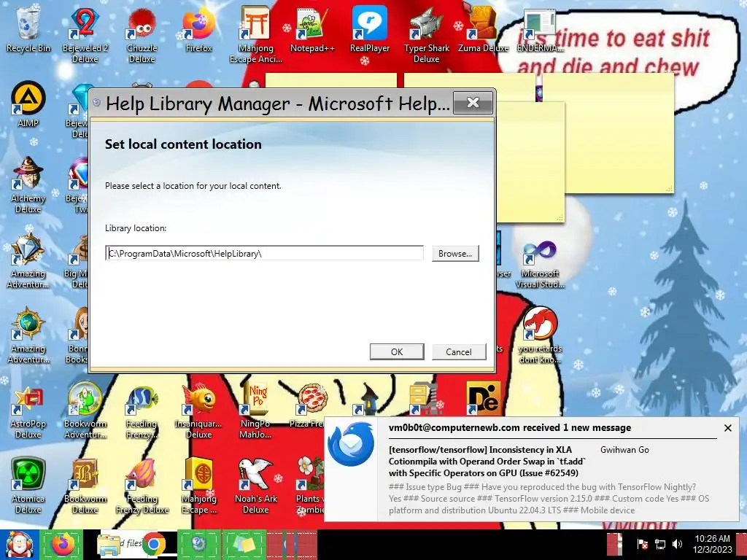Viewport: 747px width, 560px height.
Task: Focus the Library location path field
Action: [x=264, y=253]
